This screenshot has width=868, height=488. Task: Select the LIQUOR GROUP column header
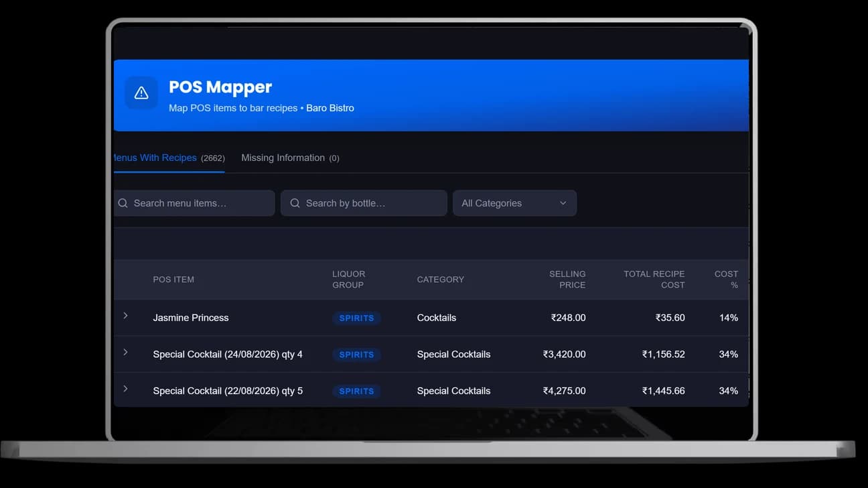(349, 280)
